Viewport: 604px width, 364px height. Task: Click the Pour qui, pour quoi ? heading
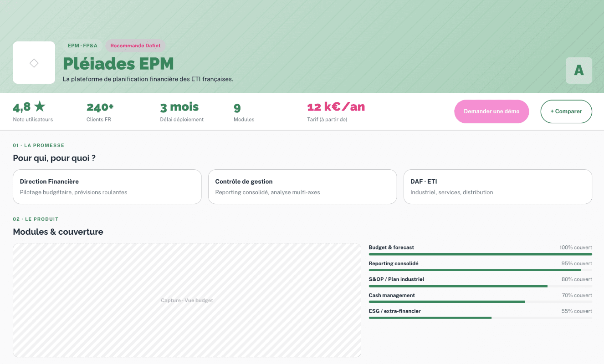tap(54, 158)
